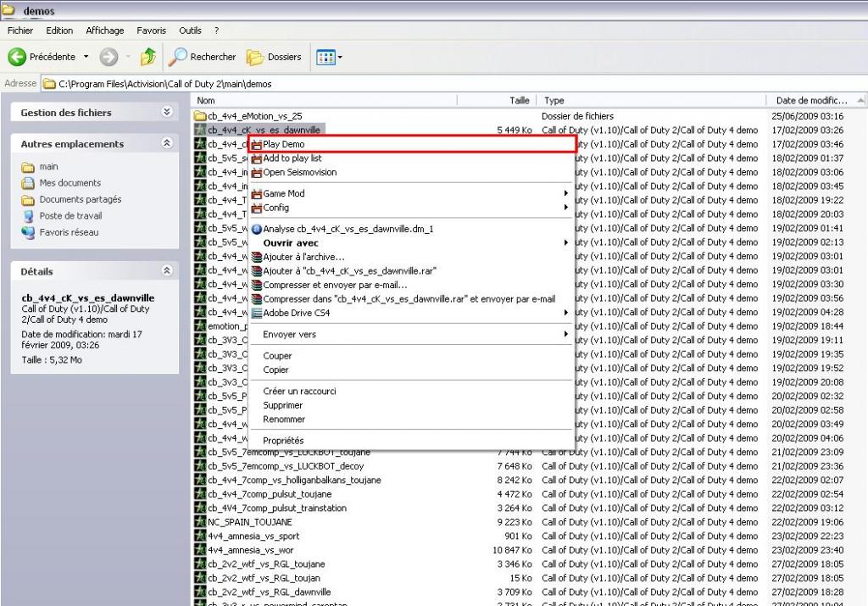Image resolution: width=868 pixels, height=606 pixels.
Task: Sort files by the Type column header
Action: (652, 101)
